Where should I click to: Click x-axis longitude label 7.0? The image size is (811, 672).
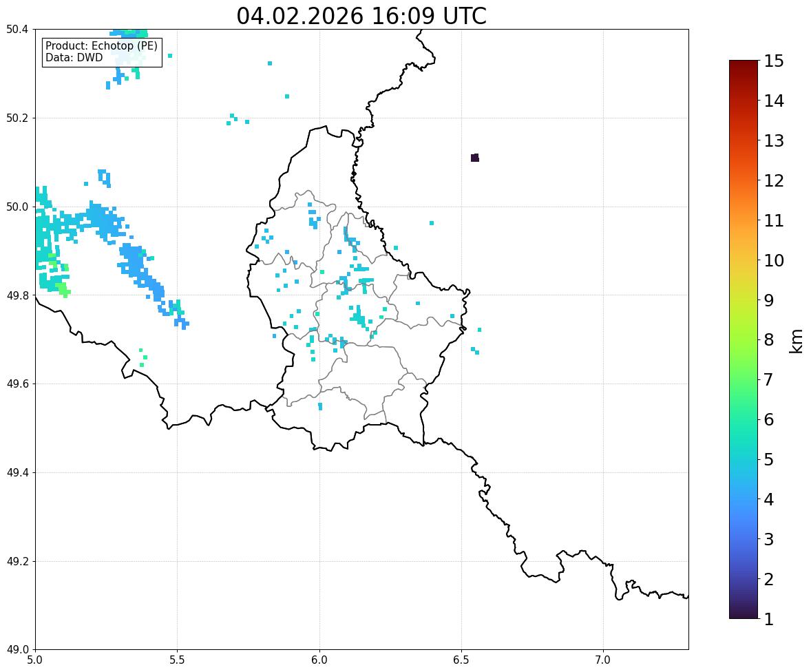tap(604, 660)
